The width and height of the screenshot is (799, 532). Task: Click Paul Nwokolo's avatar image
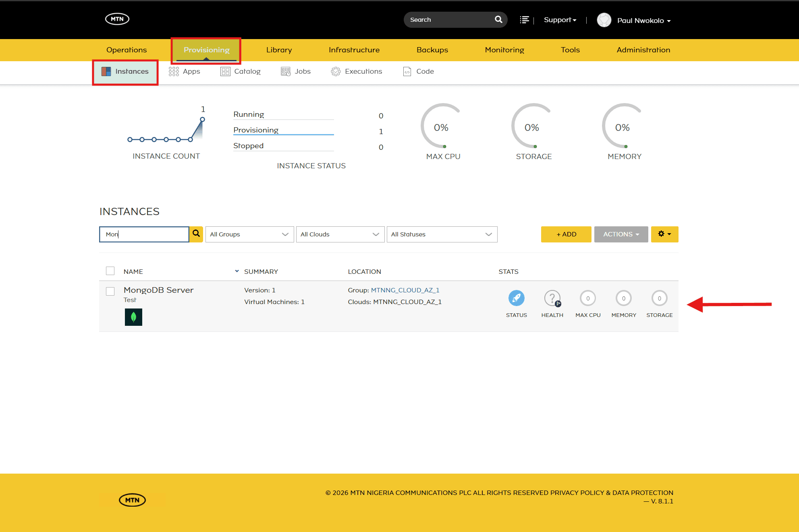pos(604,20)
